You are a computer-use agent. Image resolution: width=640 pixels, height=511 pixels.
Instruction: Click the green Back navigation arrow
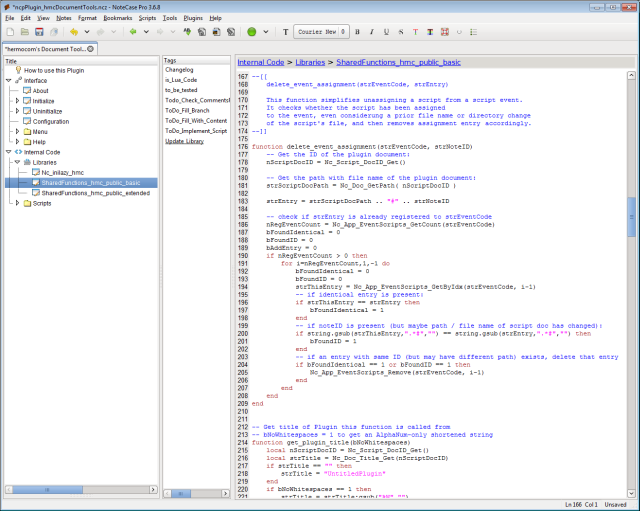133,32
